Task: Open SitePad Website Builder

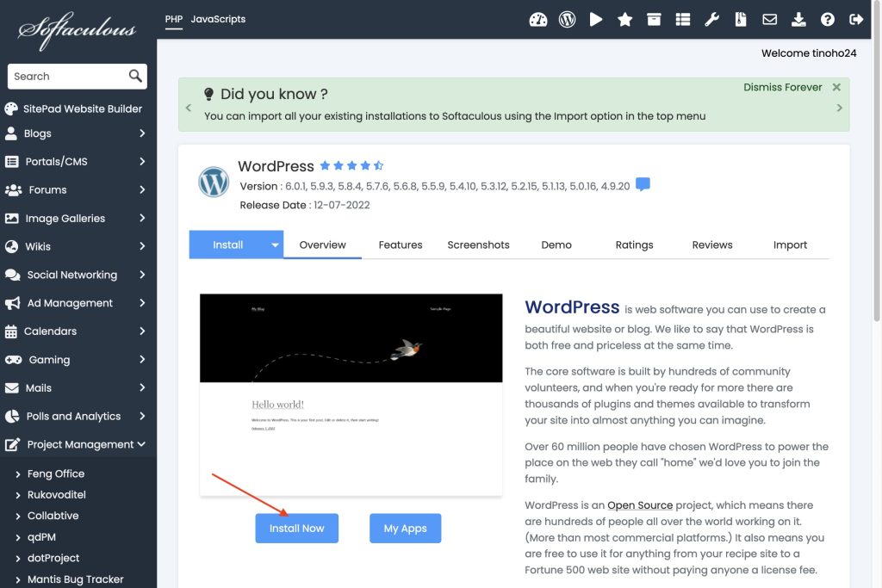Action: [x=74, y=108]
